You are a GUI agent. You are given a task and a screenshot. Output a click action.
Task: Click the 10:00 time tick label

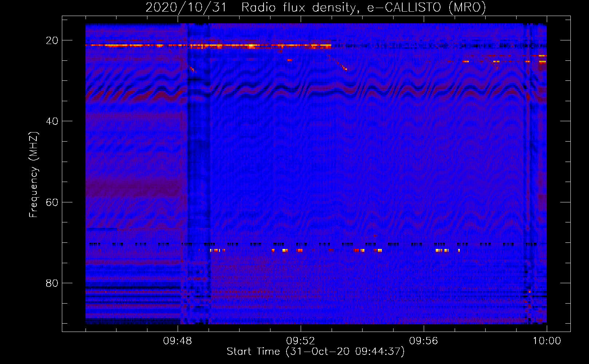coord(547,341)
